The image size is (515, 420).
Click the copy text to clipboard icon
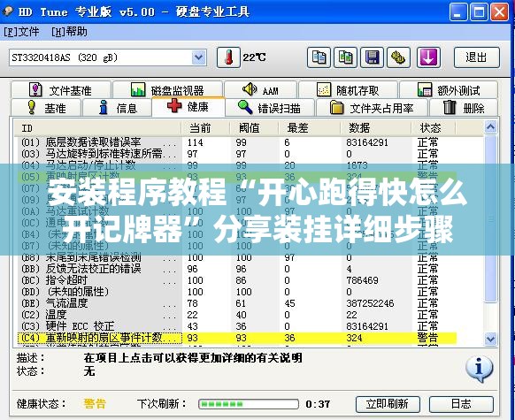[x=319, y=57]
